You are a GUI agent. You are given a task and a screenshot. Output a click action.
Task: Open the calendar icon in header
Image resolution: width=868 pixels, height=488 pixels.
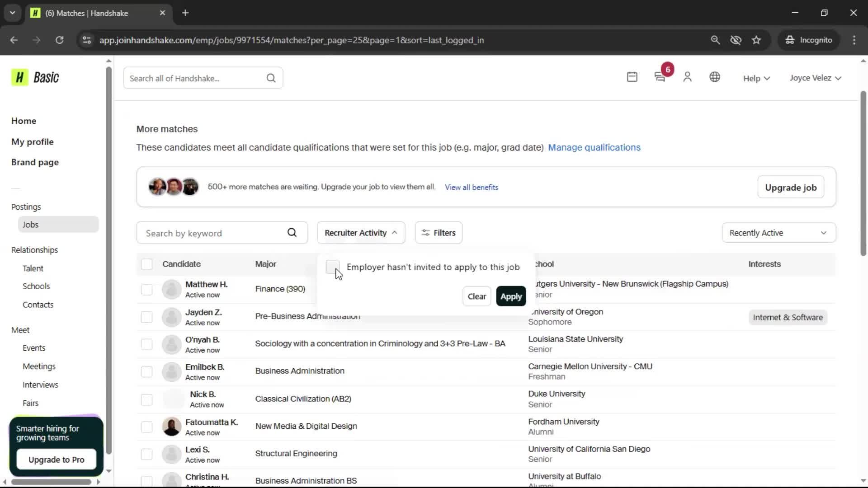632,77
